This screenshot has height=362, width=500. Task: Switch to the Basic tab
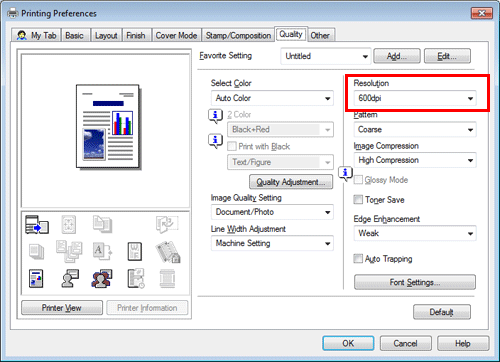point(75,35)
